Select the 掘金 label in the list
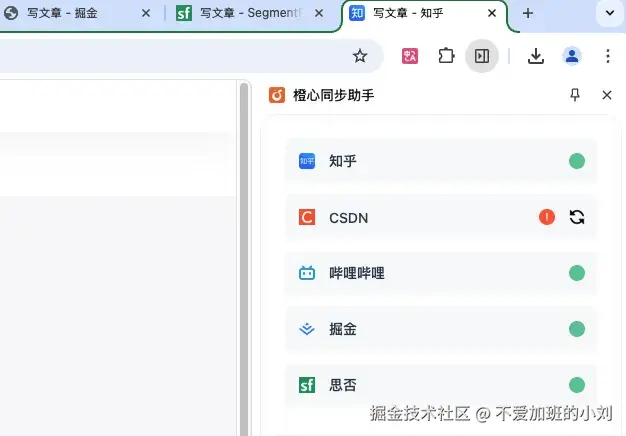The image size is (626, 436). tap(343, 329)
